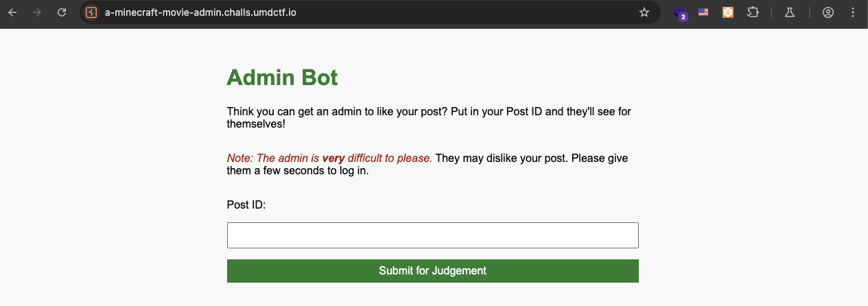Bookmark this page with the star icon
This screenshot has width=868, height=306.
[x=644, y=12]
